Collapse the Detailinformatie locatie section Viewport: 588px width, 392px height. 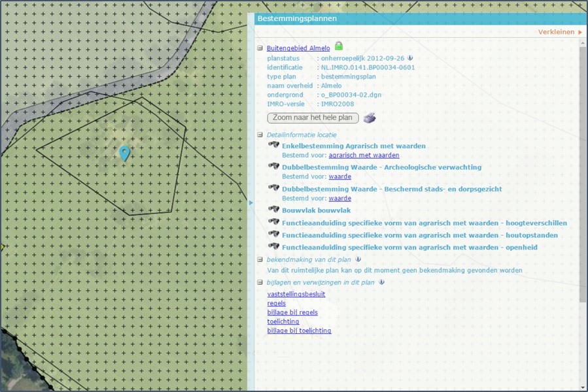tap(260, 135)
